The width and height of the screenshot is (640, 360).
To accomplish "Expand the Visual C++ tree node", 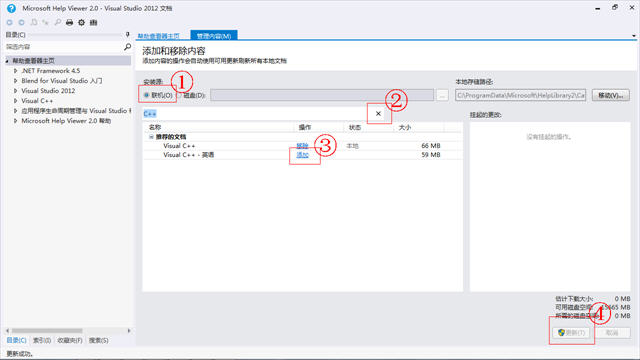I will click(16, 100).
